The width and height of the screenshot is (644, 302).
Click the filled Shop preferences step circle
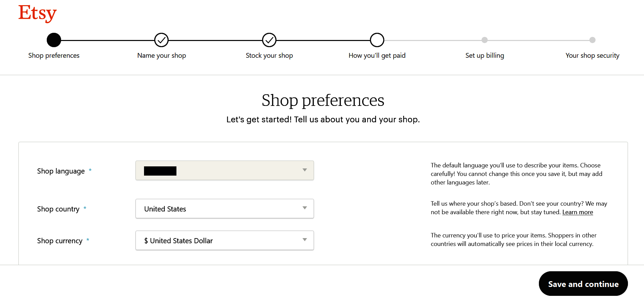[54, 40]
